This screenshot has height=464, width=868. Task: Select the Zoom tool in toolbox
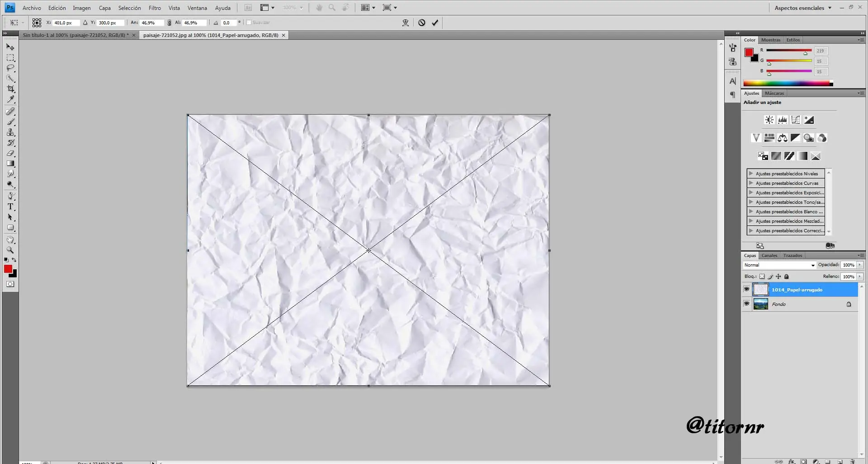(x=10, y=250)
